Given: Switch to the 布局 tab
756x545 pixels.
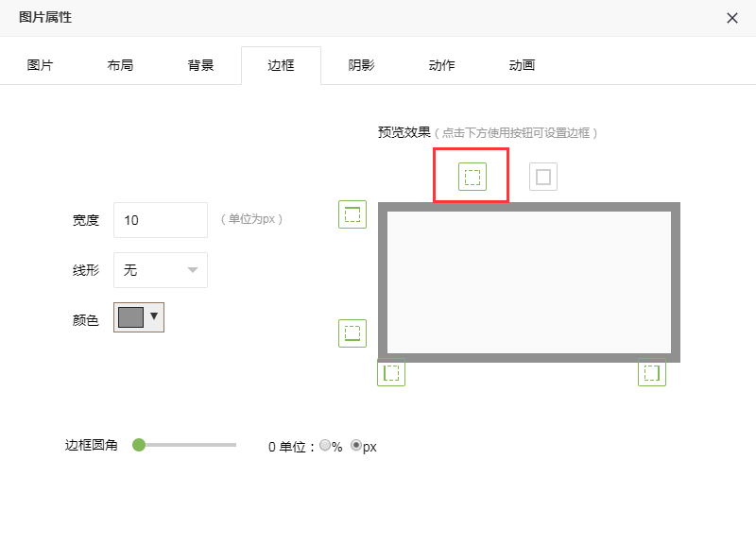Looking at the screenshot, I should click(120, 65).
